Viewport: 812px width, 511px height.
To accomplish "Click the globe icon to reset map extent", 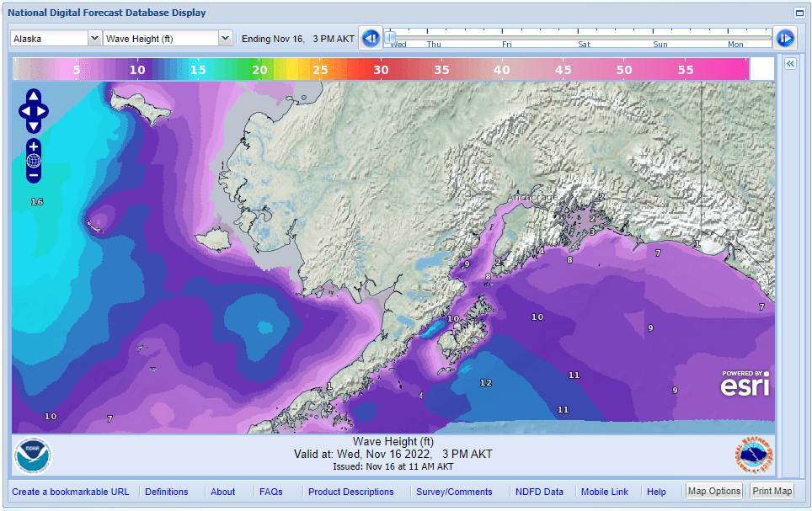I will (34, 160).
